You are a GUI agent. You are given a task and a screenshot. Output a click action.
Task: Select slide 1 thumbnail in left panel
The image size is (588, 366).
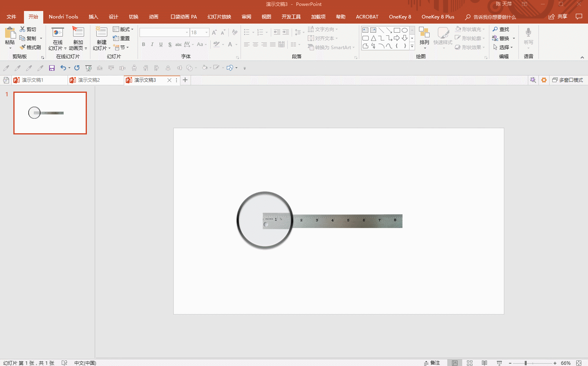coord(50,113)
